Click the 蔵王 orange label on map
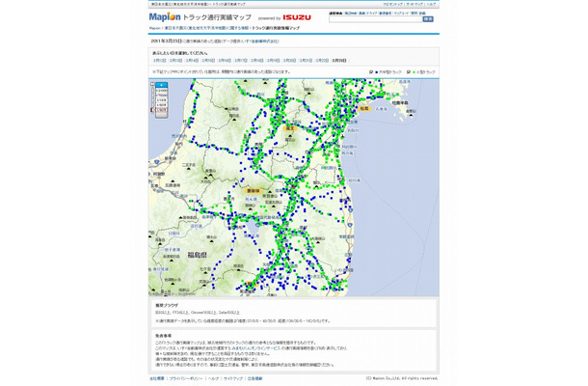The height and width of the screenshot is (386, 588). [x=290, y=128]
